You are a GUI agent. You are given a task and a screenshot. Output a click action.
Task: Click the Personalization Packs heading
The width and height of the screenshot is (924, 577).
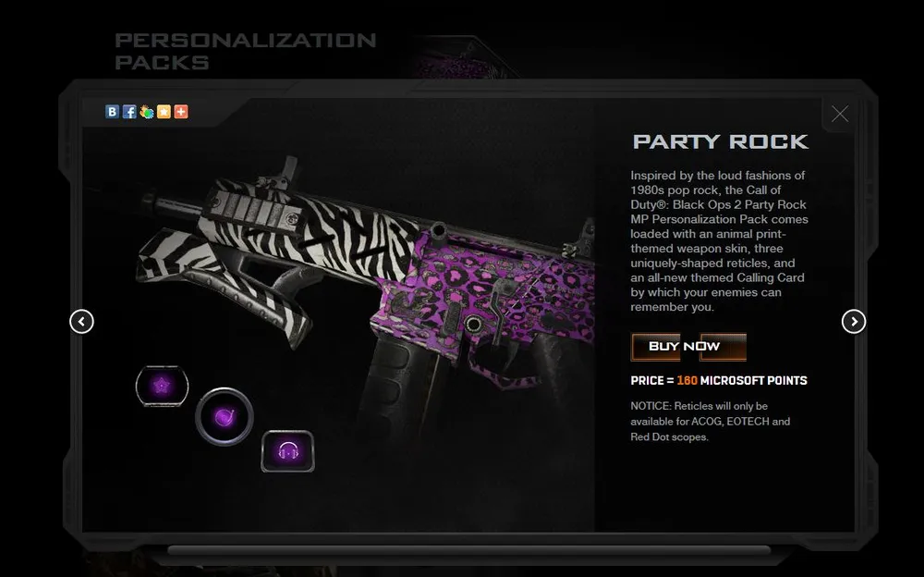click(245, 52)
